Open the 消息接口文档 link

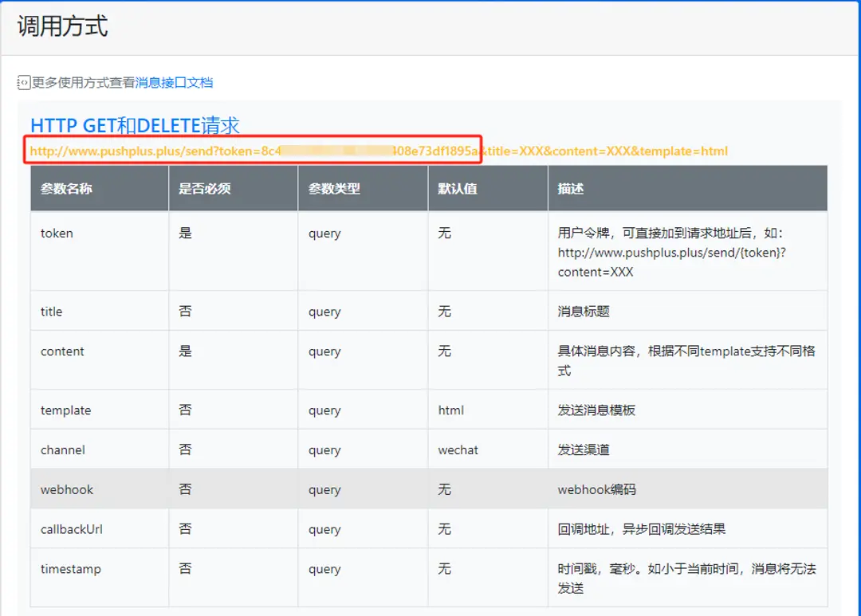coord(174,82)
